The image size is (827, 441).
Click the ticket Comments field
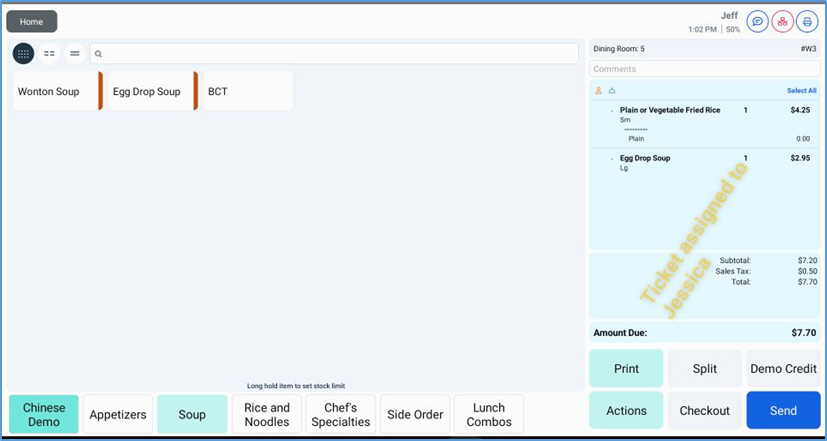(704, 69)
